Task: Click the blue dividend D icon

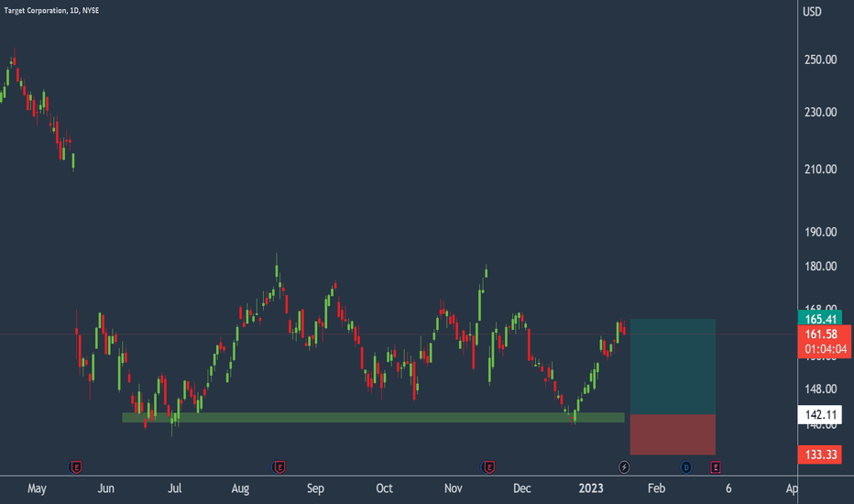Action: (686, 467)
